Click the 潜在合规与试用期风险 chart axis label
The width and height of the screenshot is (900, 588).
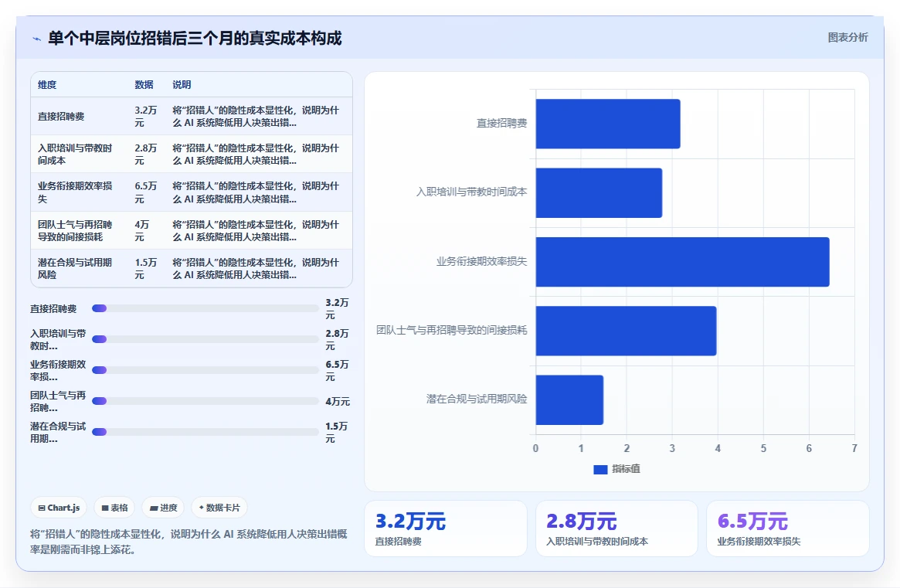tap(477, 399)
